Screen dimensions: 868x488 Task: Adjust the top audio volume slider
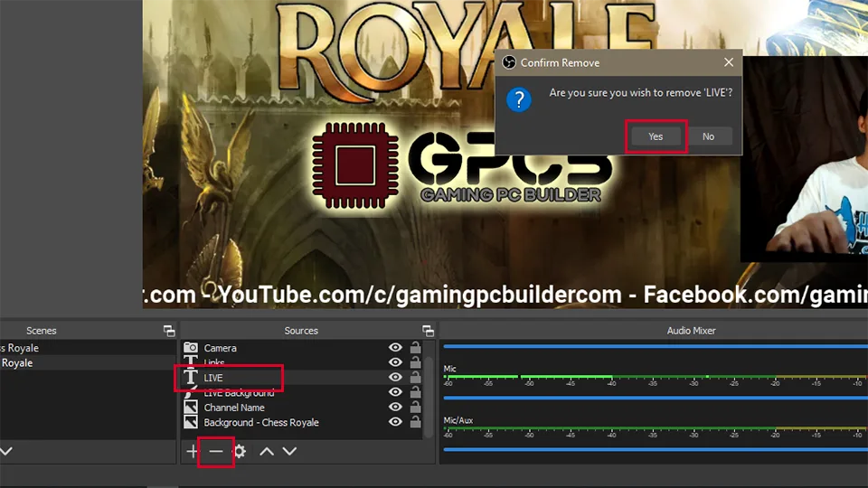point(656,346)
